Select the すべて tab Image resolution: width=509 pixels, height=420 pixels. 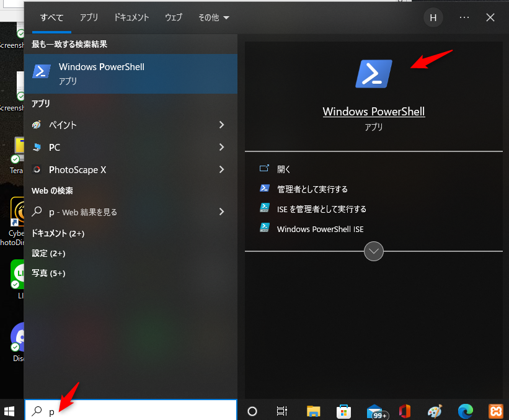(51, 17)
